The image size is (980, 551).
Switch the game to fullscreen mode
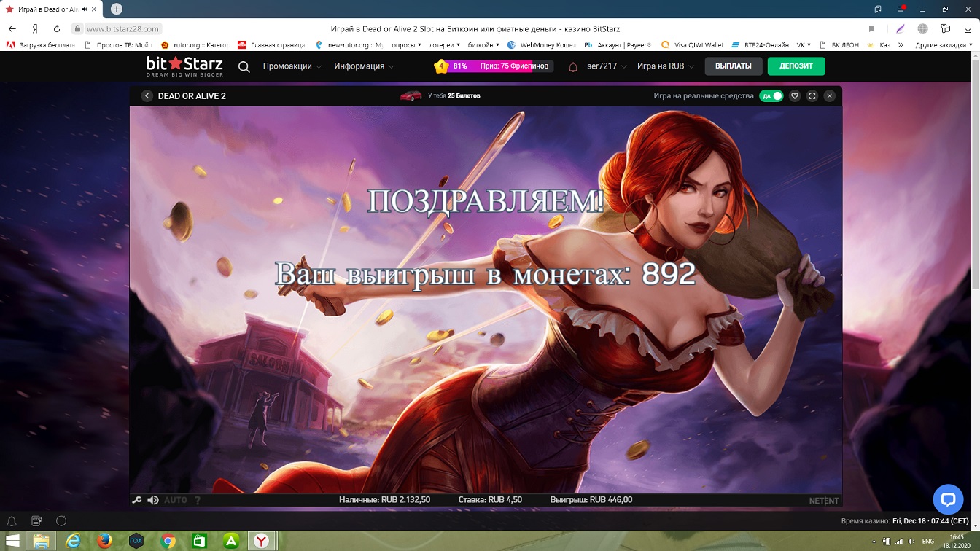point(812,95)
